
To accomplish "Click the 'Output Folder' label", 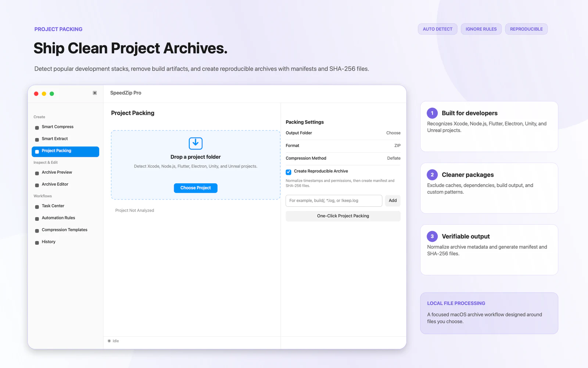I will pos(299,133).
